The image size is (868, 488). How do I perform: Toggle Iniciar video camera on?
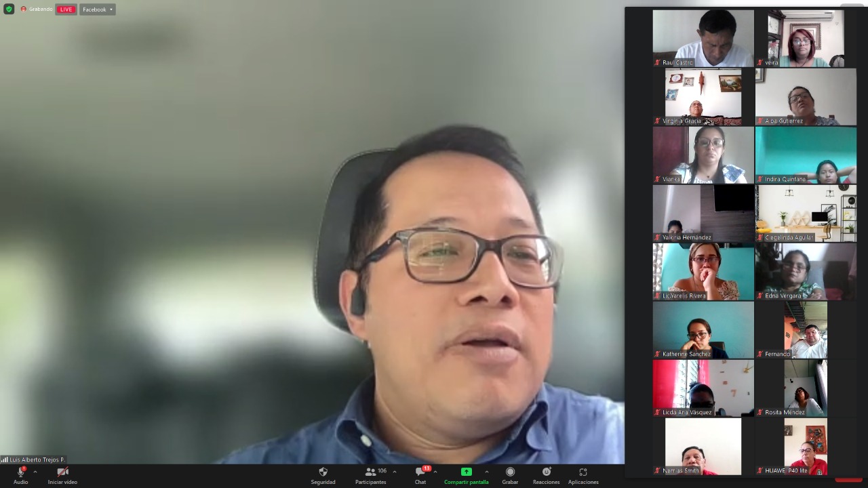pos(62,472)
